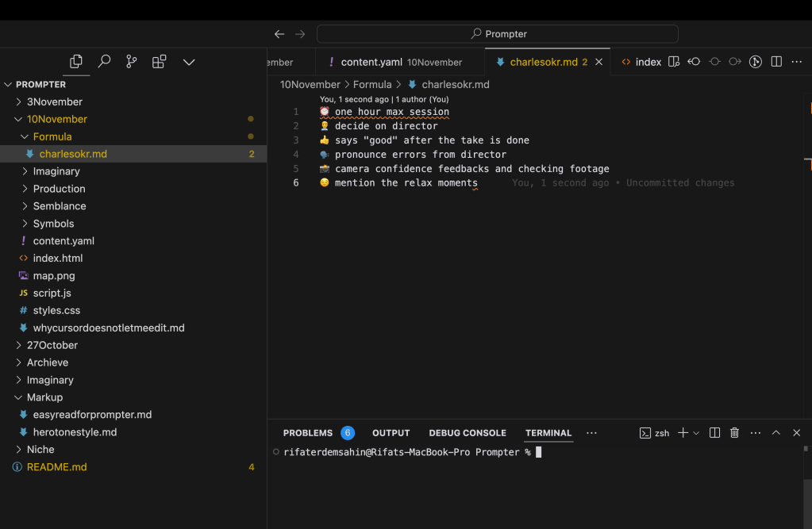Collapse the Formula folder
Screen dimensions: 812x529
click(x=133, y=136)
